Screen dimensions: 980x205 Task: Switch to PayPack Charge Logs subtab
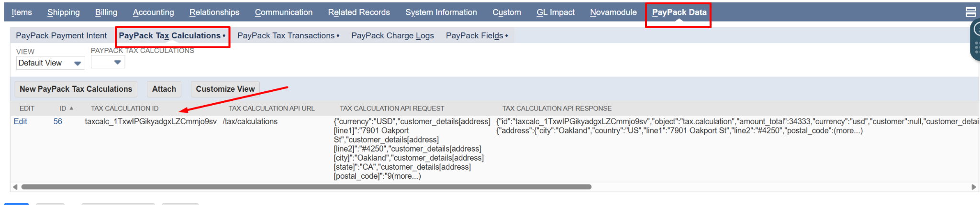tap(392, 36)
